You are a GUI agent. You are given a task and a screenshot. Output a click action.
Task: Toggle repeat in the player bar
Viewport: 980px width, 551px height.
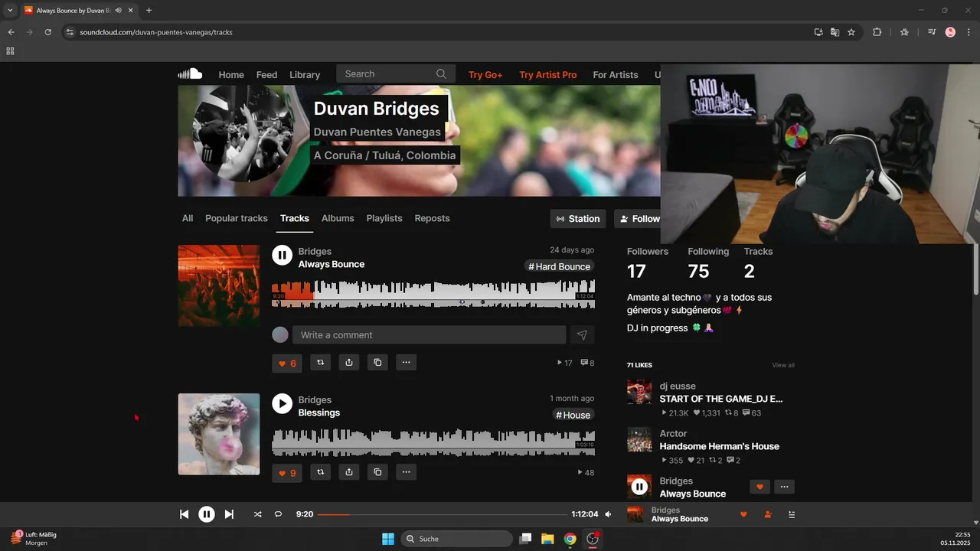pos(278,514)
